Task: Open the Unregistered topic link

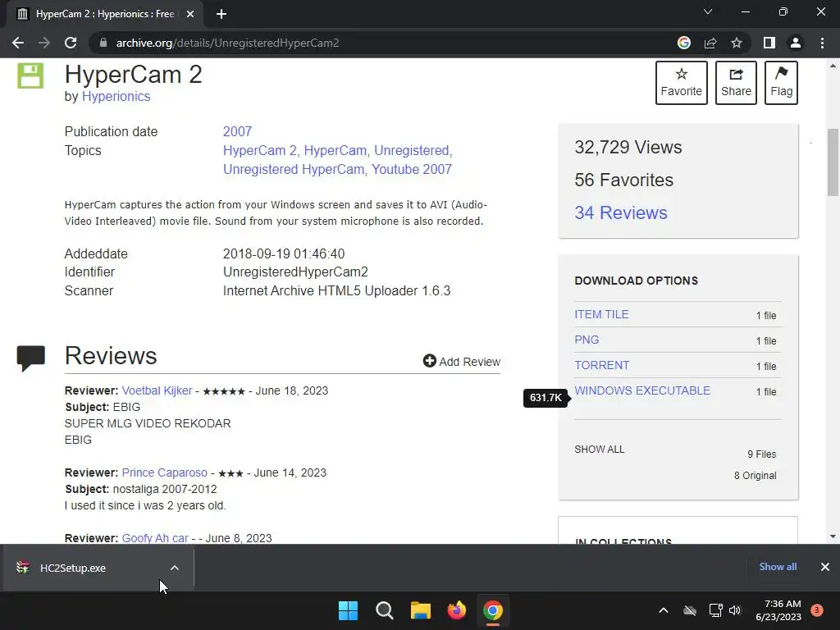Action: [x=411, y=151]
